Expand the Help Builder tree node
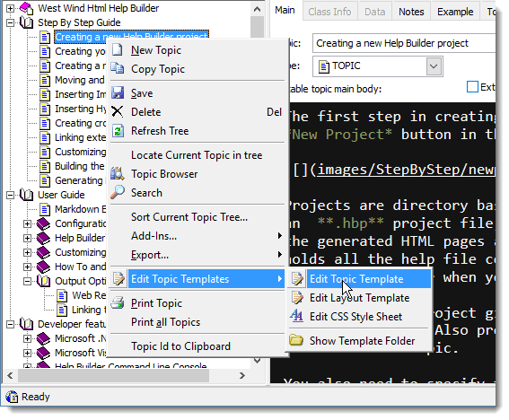Screen dimensions: 509x420 click(x=27, y=238)
